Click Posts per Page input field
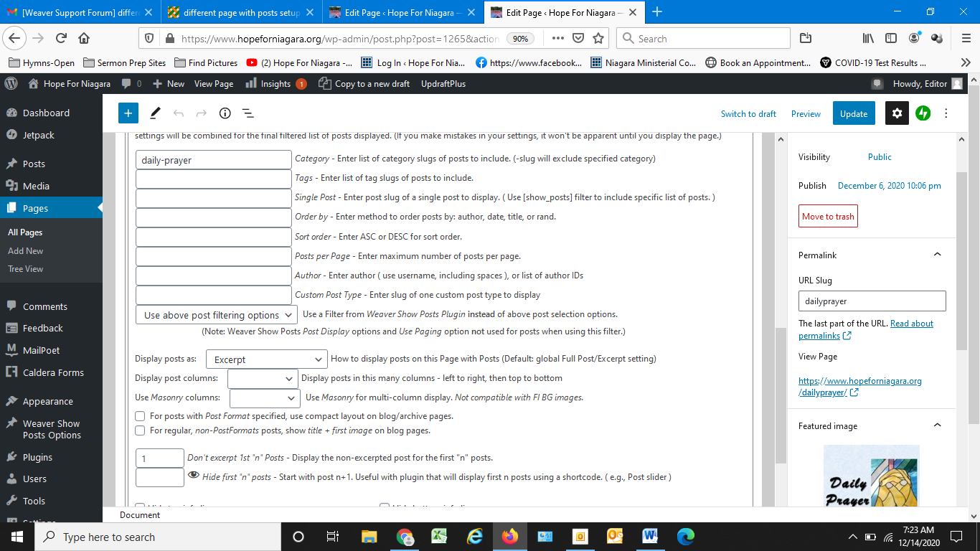Viewport: 980px width, 551px height. pyautogui.click(x=214, y=256)
